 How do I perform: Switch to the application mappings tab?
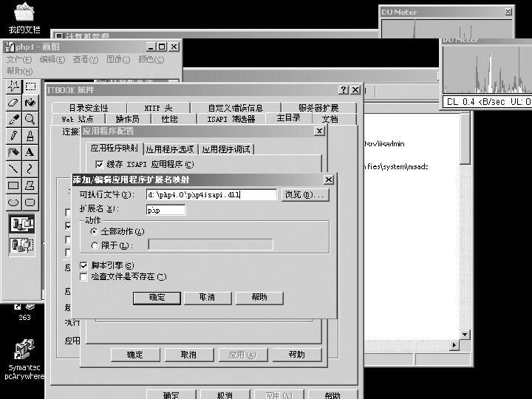115,149
